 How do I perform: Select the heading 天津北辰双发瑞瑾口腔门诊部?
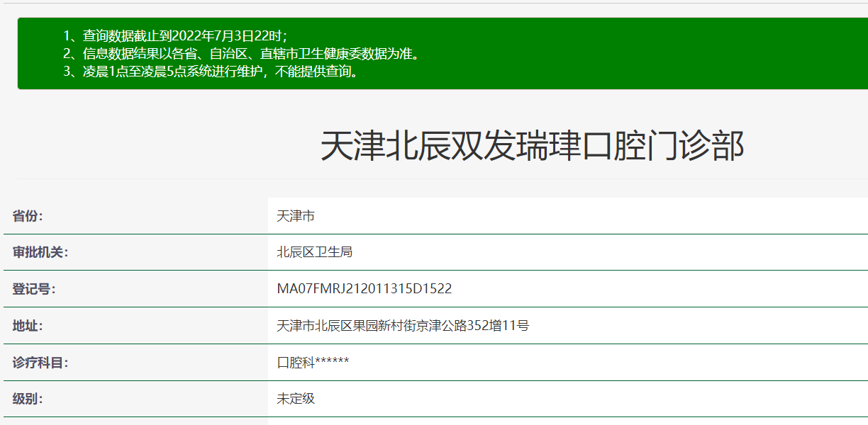533,147
